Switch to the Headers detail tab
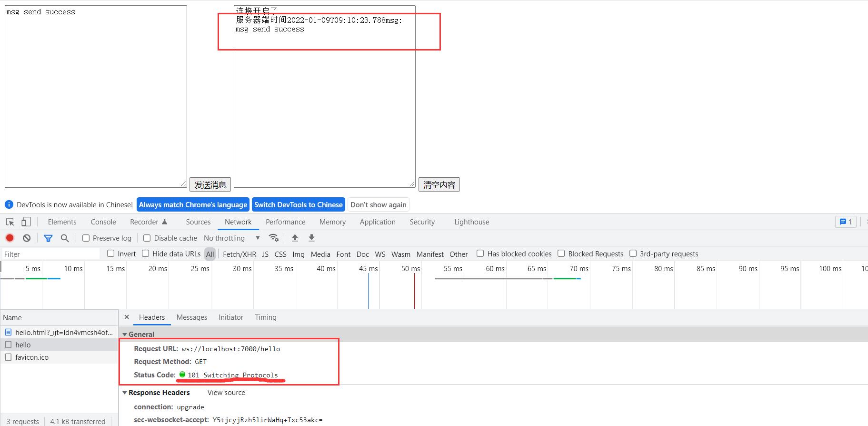 [x=152, y=317]
